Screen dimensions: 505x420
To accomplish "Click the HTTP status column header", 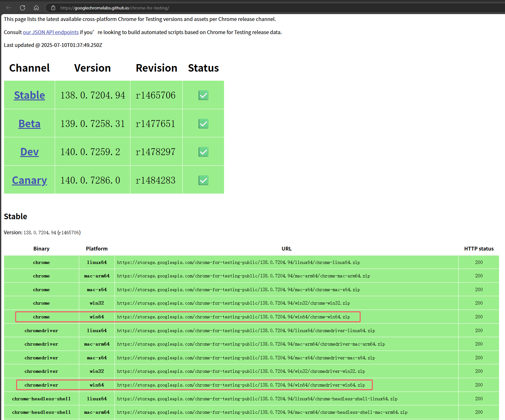I will (x=479, y=249).
